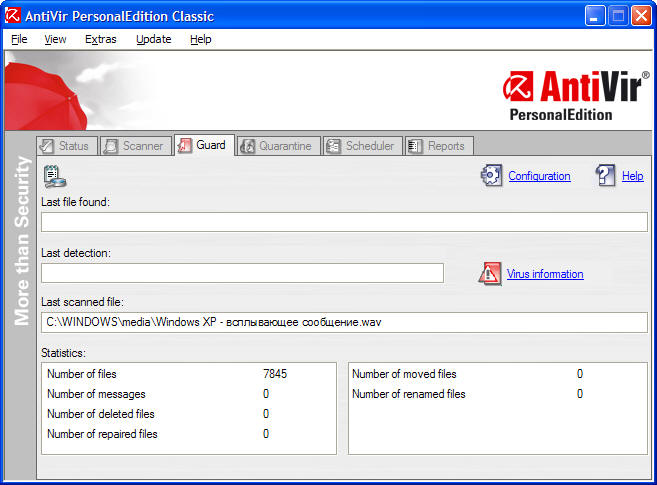The width and height of the screenshot is (657, 485).
Task: Click the 'Number of renamed files' label
Action: [x=409, y=394]
